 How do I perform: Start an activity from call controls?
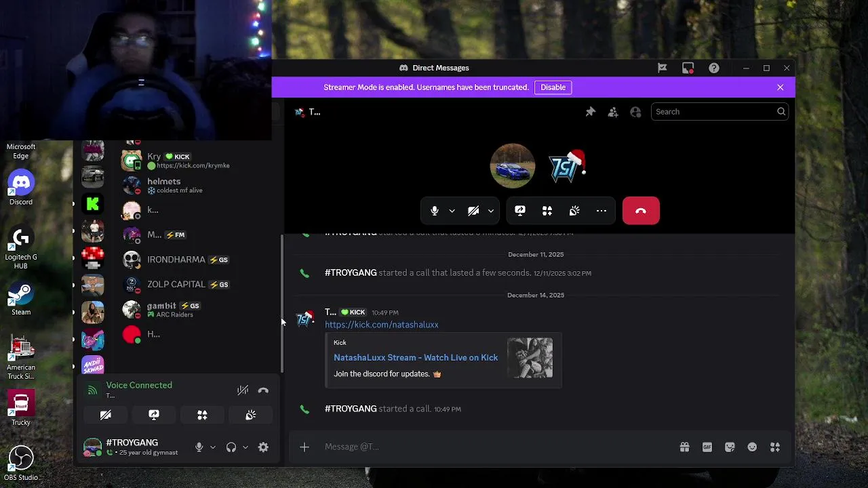click(547, 211)
